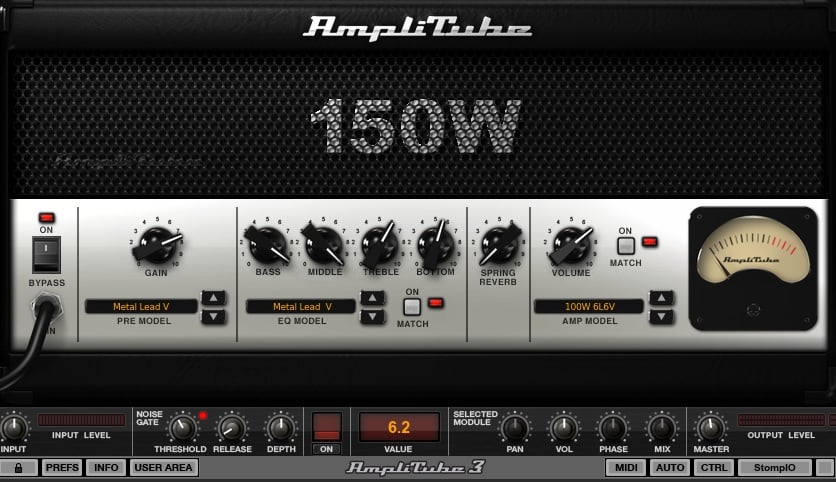Image resolution: width=836 pixels, height=482 pixels.
Task: Click the AUTO button
Action: [x=670, y=468]
